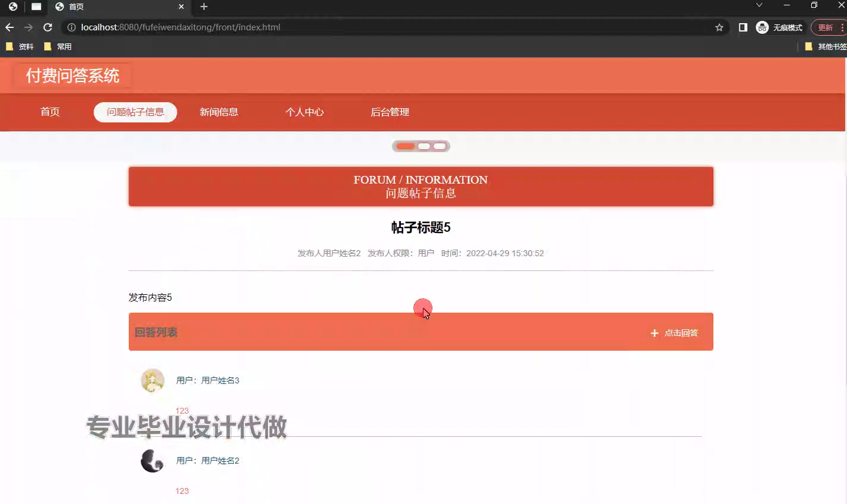The height and width of the screenshot is (504, 847).
Task: Click the 发布内容5 post content
Action: (x=150, y=297)
